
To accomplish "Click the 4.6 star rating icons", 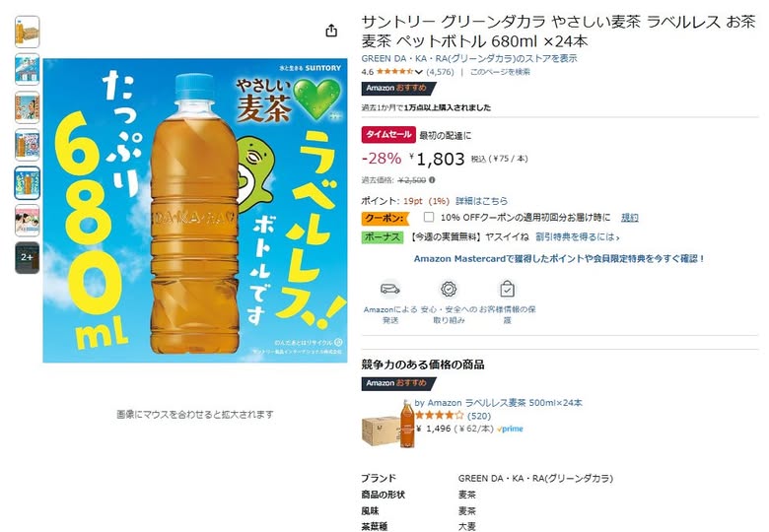I will [394, 72].
